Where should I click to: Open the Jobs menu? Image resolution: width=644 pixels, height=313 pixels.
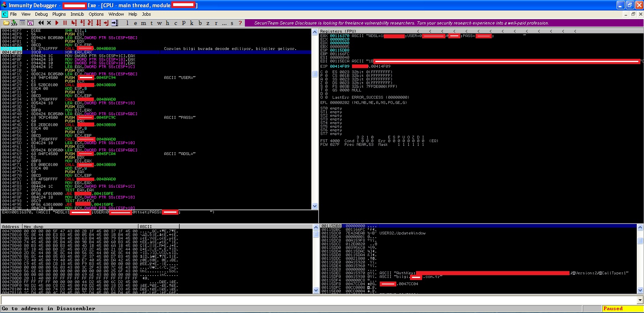point(147,14)
